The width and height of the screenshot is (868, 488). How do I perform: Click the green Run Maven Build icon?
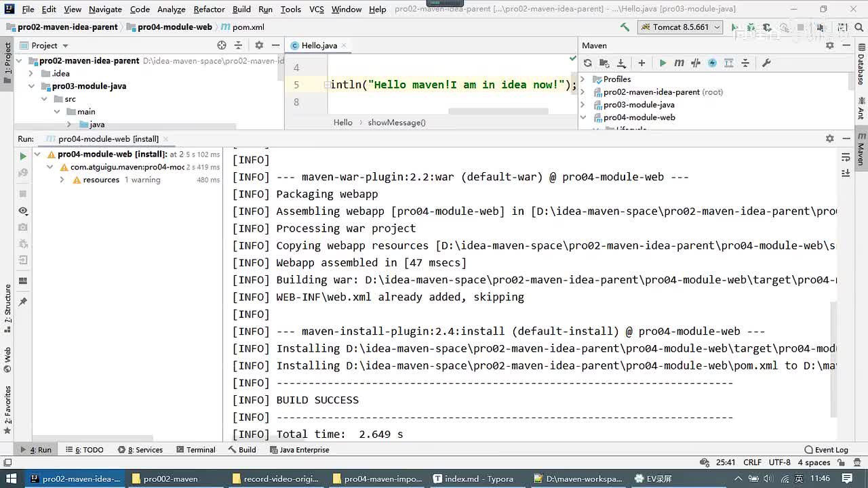[663, 63]
